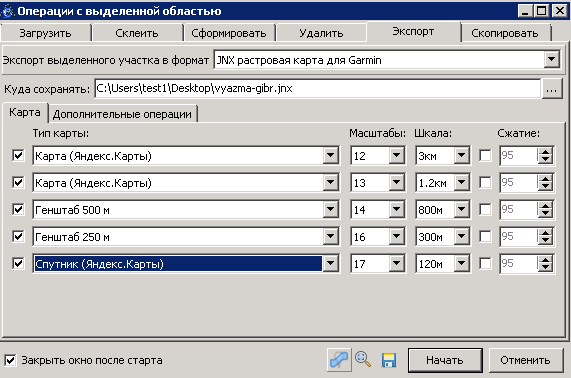
Task: Switch to the Склеить tab
Action: coord(137,33)
